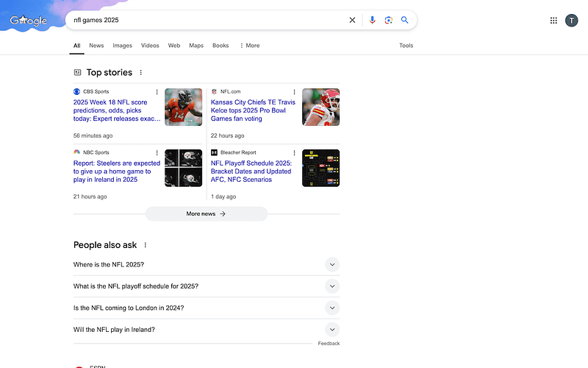Open the Travis Kelce photo thumbnail

[321, 107]
